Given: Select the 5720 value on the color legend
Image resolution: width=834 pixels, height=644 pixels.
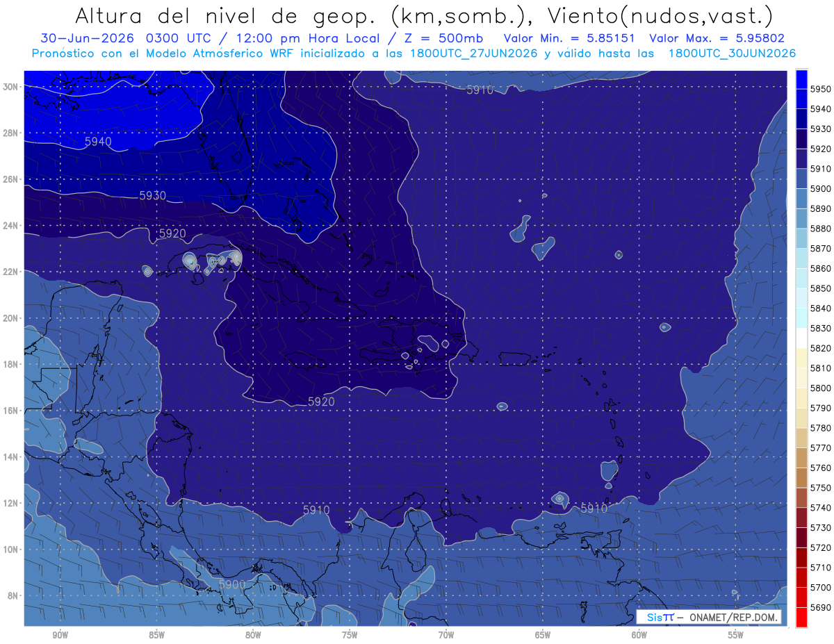Looking at the screenshot, I should (x=820, y=547).
